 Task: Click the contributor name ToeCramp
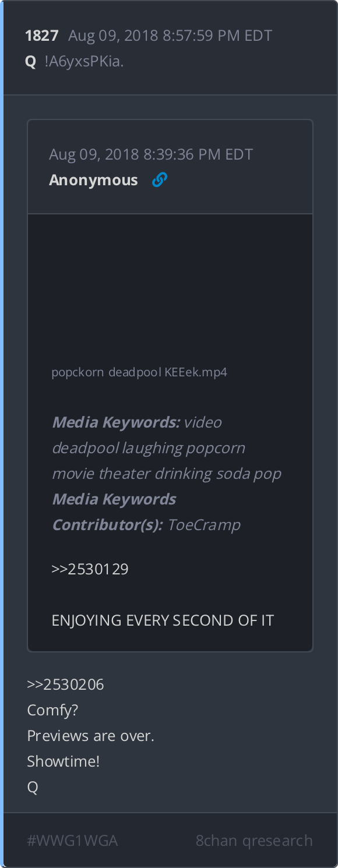pyautogui.click(x=204, y=525)
